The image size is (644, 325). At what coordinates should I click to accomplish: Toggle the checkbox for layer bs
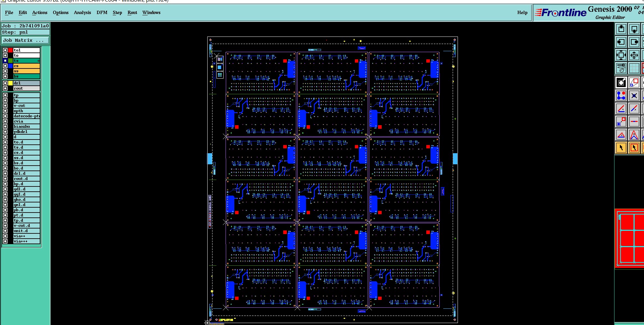pos(5,76)
